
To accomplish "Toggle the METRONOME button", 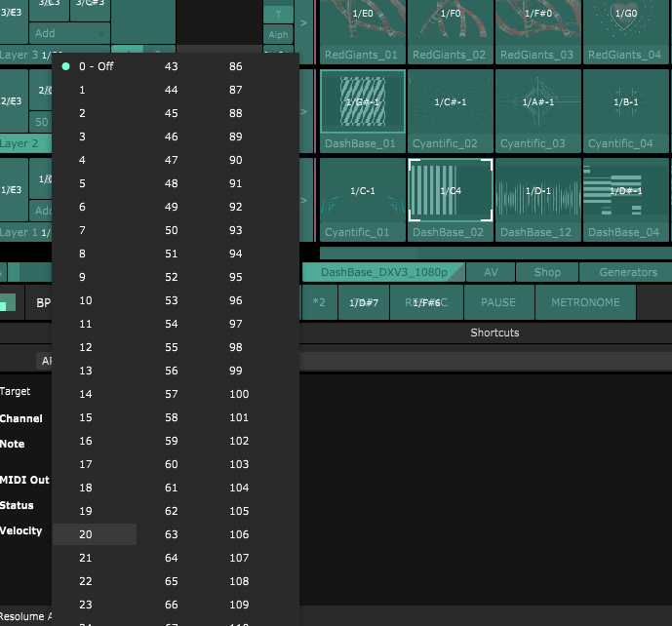I will [585, 302].
